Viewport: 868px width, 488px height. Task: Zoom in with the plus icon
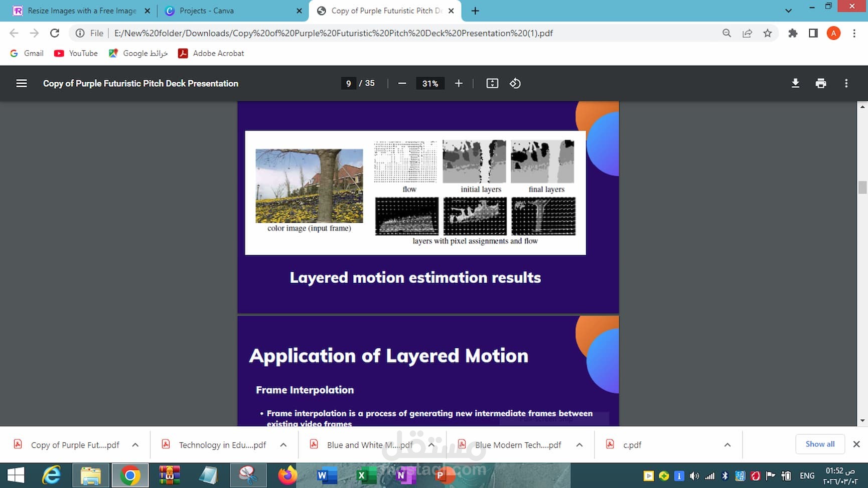pyautogui.click(x=459, y=83)
